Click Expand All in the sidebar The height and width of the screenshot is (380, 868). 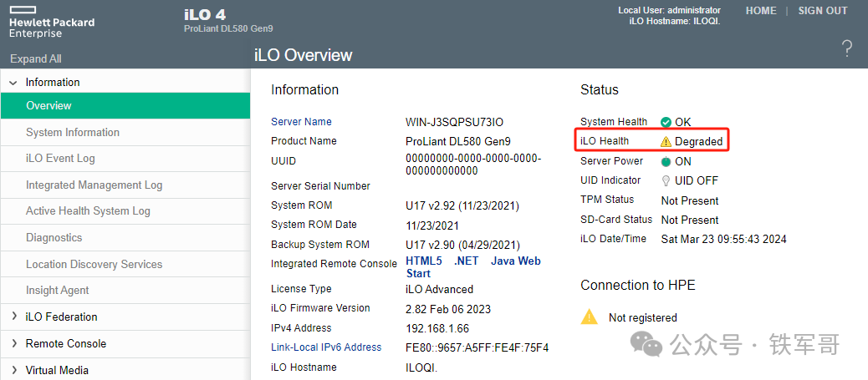click(36, 58)
